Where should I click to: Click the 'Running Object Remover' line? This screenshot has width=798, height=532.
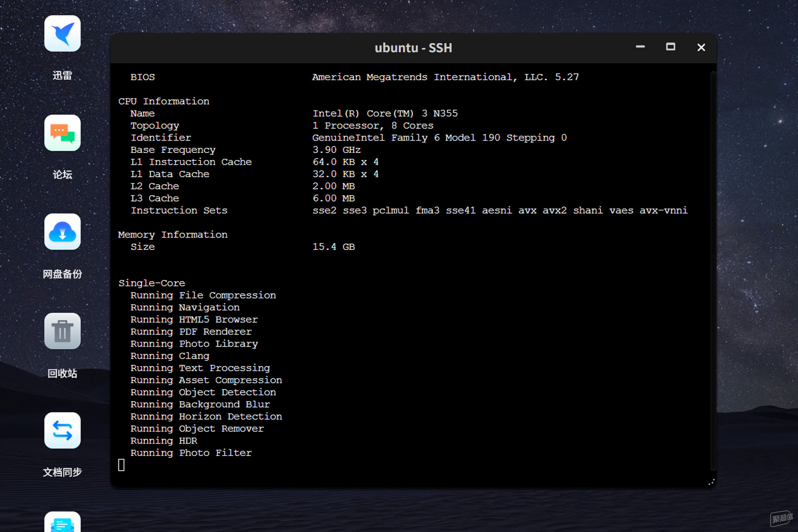pyautogui.click(x=197, y=429)
